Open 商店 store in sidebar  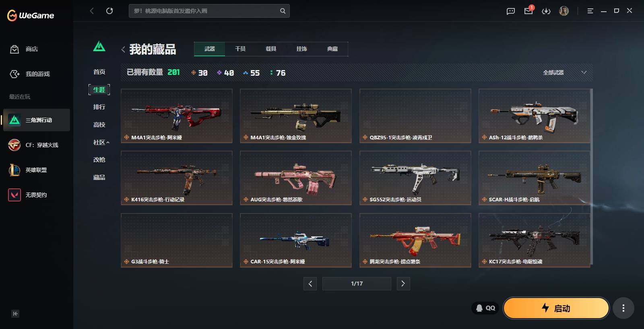(x=24, y=49)
